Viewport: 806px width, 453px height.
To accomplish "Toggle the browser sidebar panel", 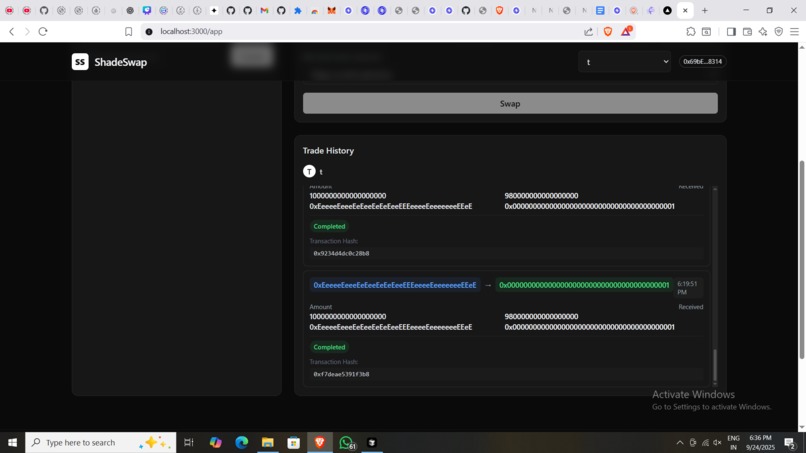I will tap(731, 31).
